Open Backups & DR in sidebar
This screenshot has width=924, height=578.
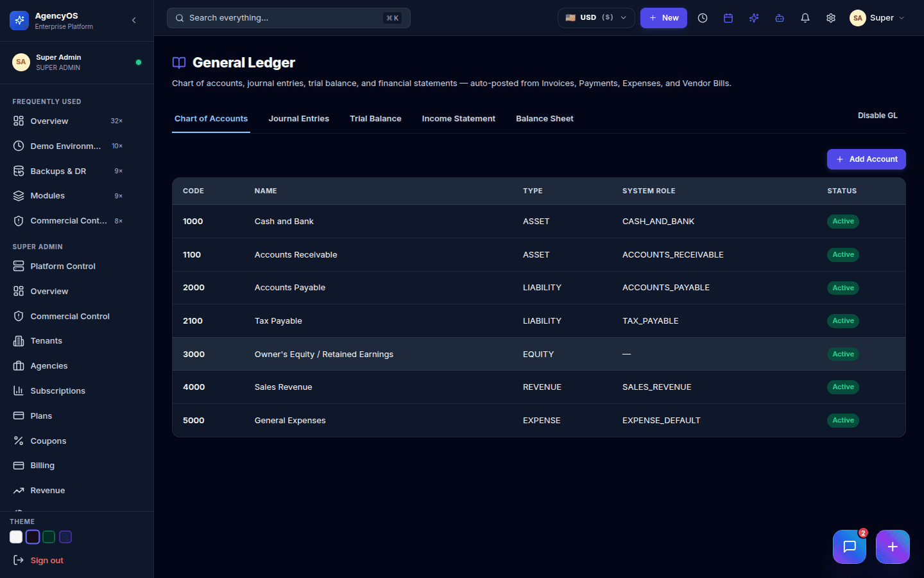click(68, 171)
